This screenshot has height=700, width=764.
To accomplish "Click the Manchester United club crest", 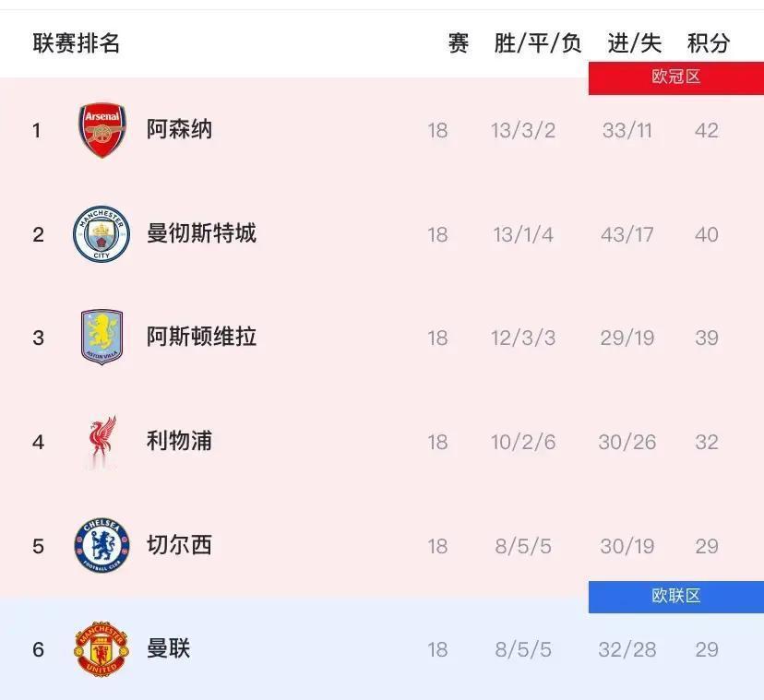I will 101,649.
